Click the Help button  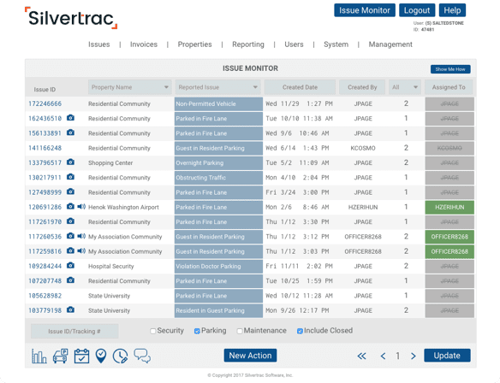pyautogui.click(x=452, y=10)
